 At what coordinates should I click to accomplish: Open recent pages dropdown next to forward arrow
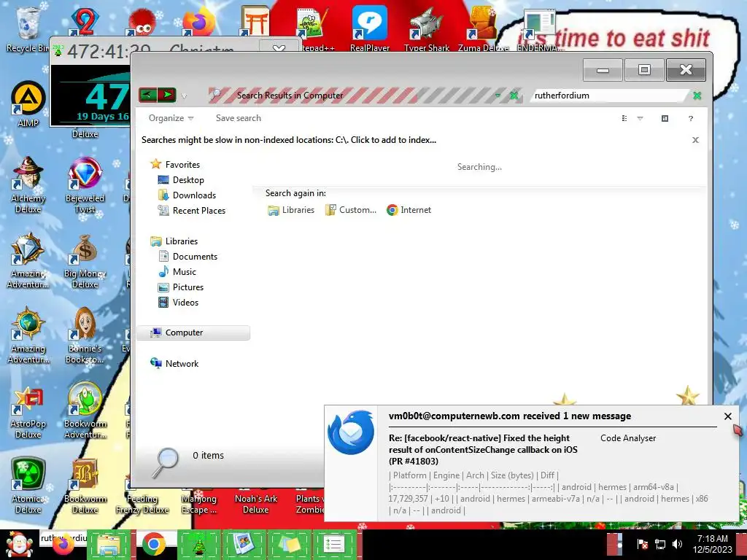(184, 96)
